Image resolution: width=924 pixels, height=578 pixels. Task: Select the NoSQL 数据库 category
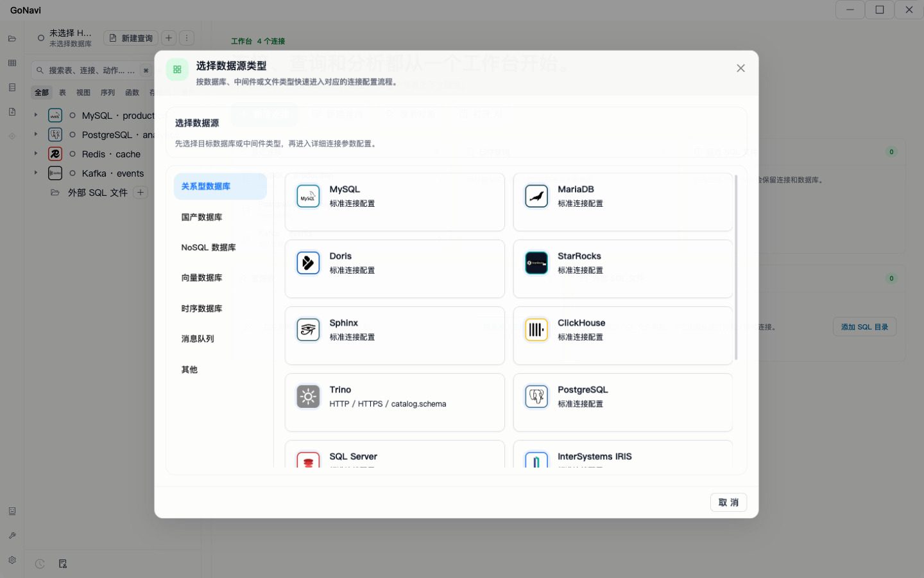tap(220, 247)
